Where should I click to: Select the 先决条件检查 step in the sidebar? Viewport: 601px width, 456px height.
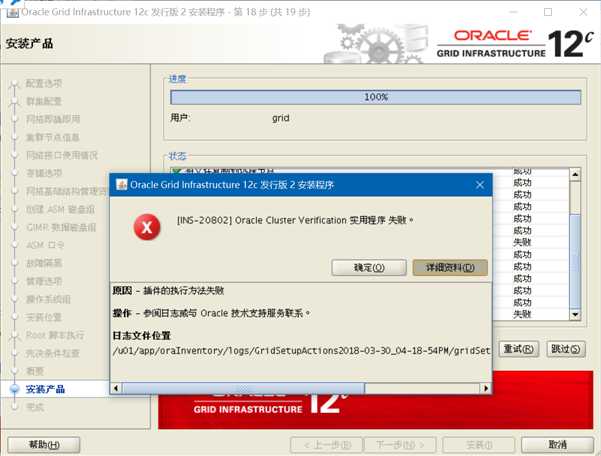click(53, 353)
